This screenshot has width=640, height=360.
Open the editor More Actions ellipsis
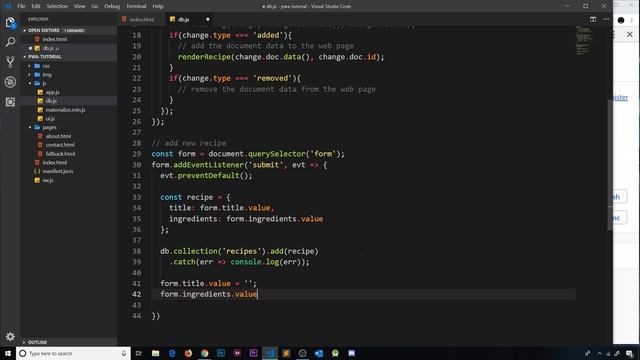pyautogui.click(x=607, y=19)
